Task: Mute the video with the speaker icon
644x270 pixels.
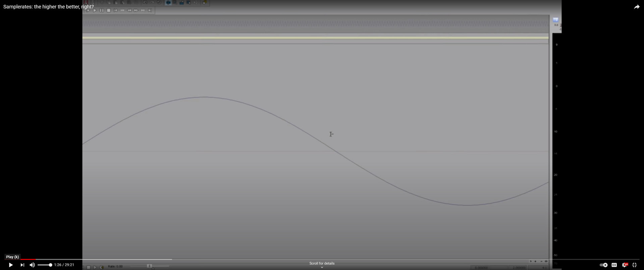Action: (x=32, y=265)
